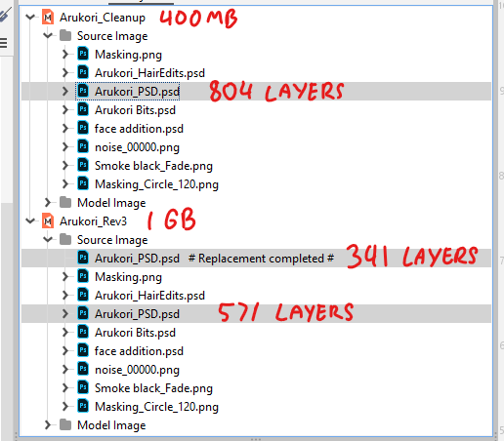
Task: Click Model Image folder icon in Arukori_Cleanup
Action: click(x=65, y=202)
